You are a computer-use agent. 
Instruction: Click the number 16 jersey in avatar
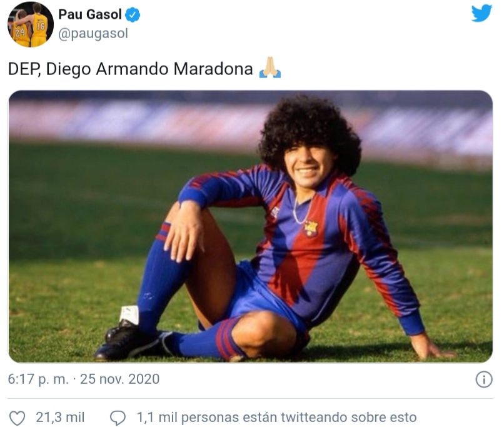[x=40, y=28]
